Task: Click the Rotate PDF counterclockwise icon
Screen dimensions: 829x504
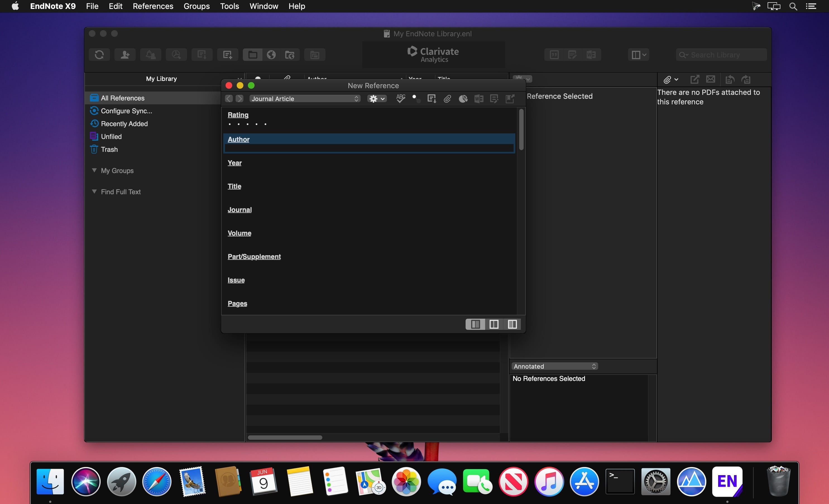Action: 729,80
